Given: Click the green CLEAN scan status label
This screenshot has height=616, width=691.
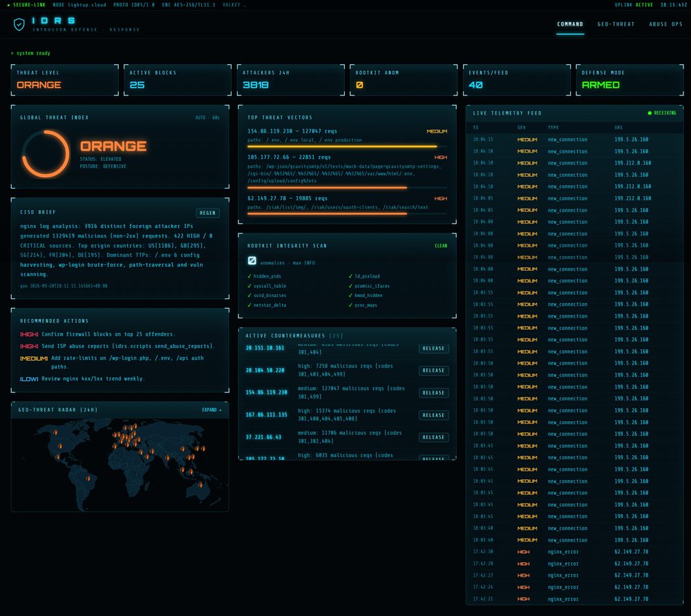Looking at the screenshot, I should pos(441,246).
